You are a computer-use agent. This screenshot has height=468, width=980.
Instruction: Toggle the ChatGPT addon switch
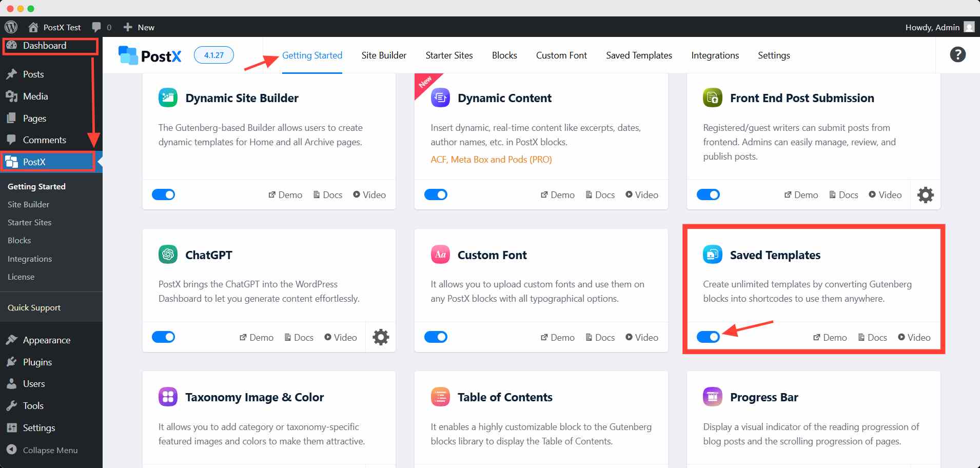click(x=163, y=337)
